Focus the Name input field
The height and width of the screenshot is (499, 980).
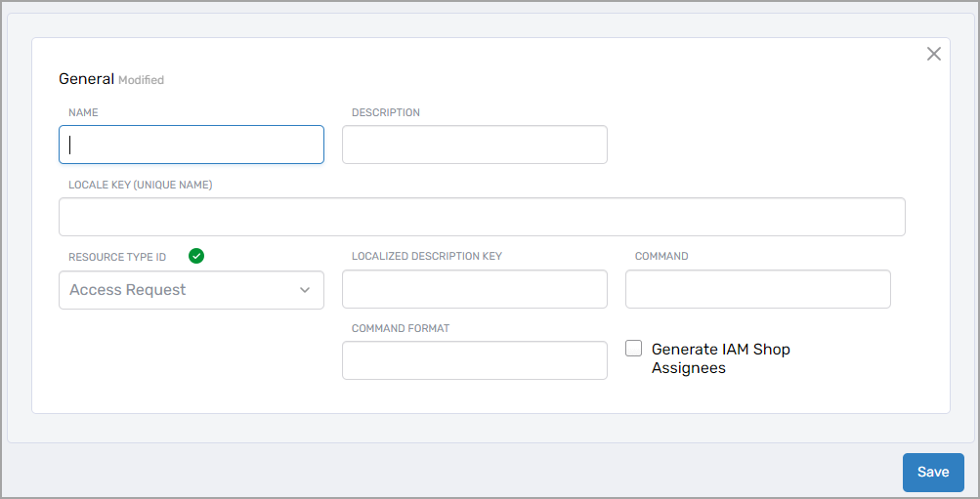(191, 145)
